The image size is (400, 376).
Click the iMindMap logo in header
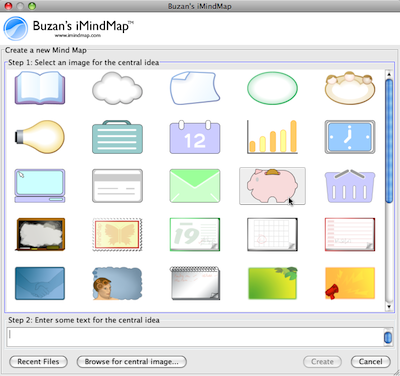pyautogui.click(x=16, y=29)
